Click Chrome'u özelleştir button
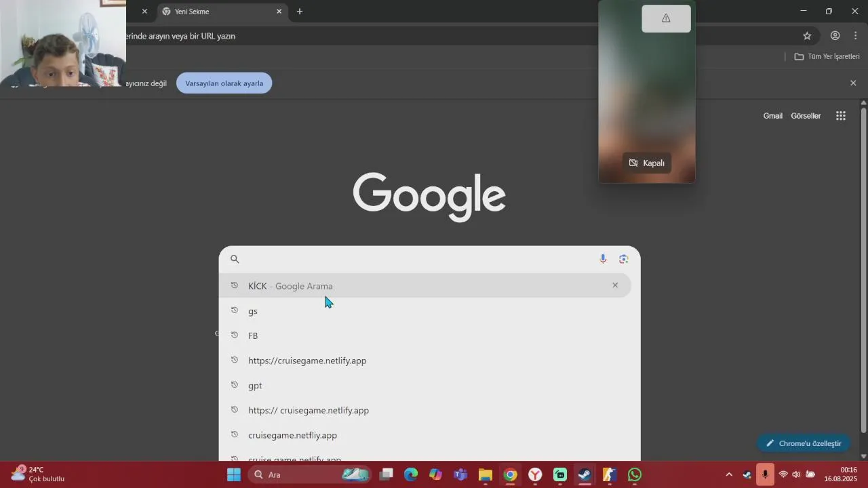This screenshot has height=488, width=868. [804, 443]
